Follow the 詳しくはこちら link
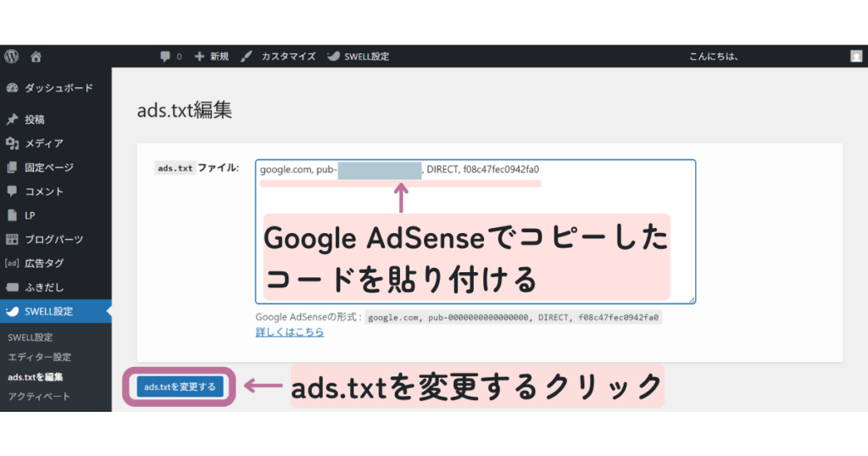This screenshot has width=868, height=456. click(290, 332)
